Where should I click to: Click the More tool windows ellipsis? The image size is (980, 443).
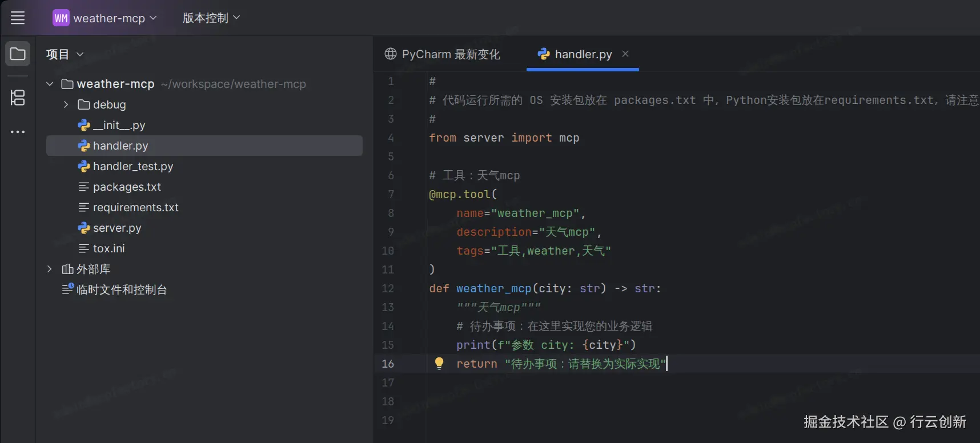coord(18,132)
